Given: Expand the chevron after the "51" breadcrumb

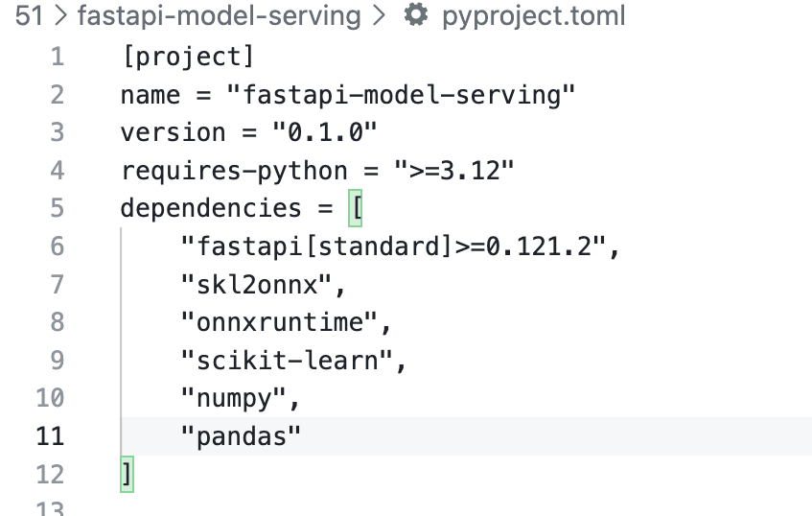Looking at the screenshot, I should (59, 16).
